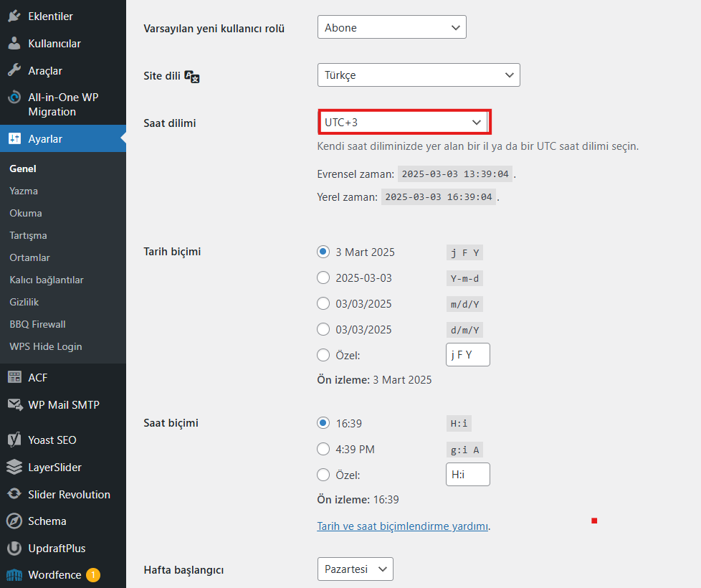Viewport: 701px width, 588px height.
Task: Click the Saat biçimi label
Action: (x=171, y=423)
